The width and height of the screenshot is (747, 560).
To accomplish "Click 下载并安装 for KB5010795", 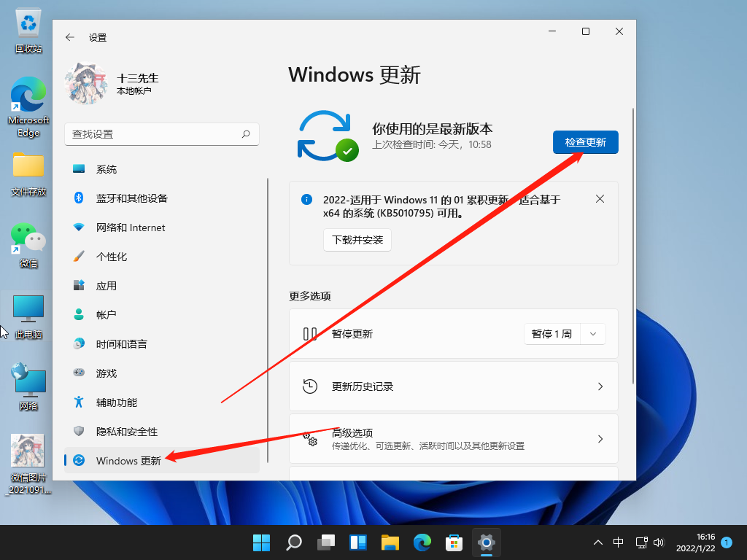I will (x=357, y=239).
